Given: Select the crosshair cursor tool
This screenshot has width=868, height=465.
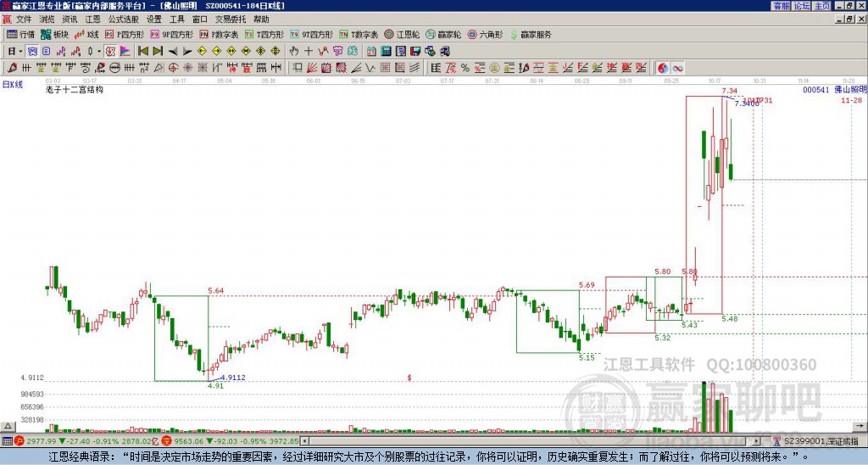Looking at the screenshot, I should tap(309, 51).
